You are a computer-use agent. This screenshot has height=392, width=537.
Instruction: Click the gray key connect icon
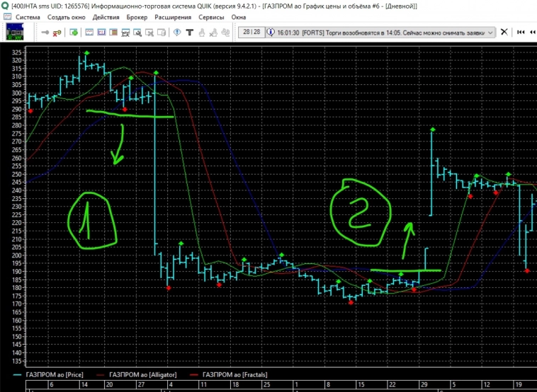click(45, 33)
